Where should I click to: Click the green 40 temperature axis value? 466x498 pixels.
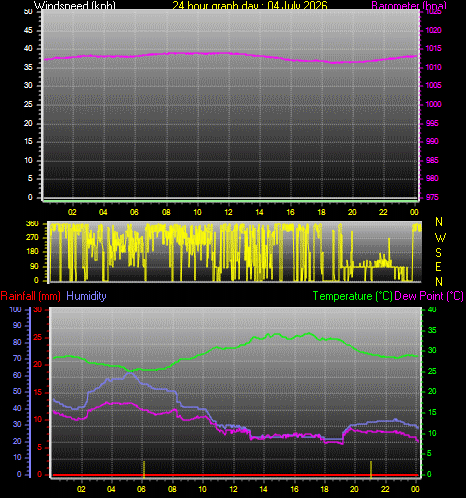click(432, 309)
